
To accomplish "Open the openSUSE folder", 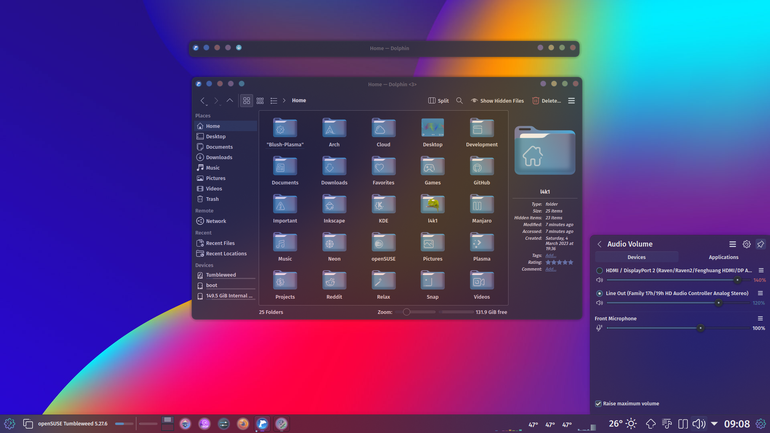I will coord(383,247).
